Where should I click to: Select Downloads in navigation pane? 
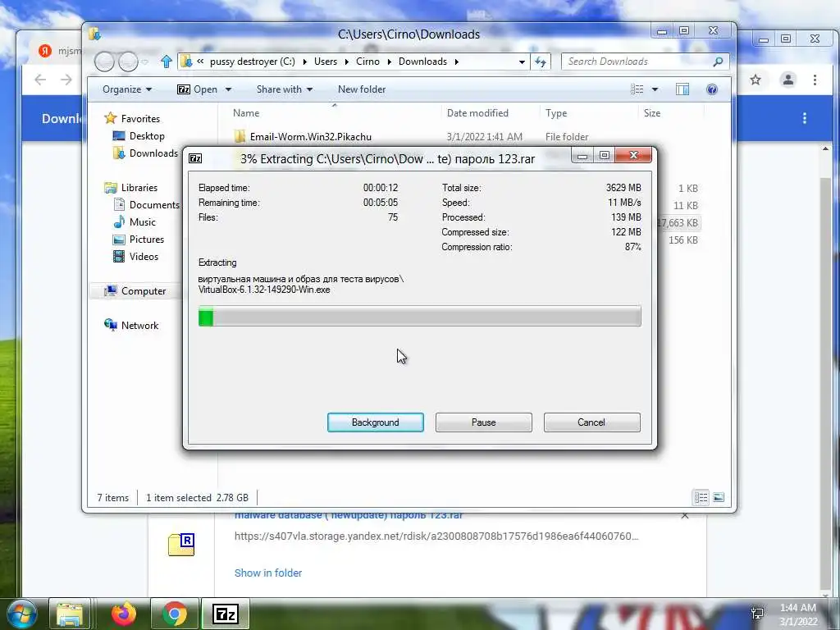click(x=153, y=153)
